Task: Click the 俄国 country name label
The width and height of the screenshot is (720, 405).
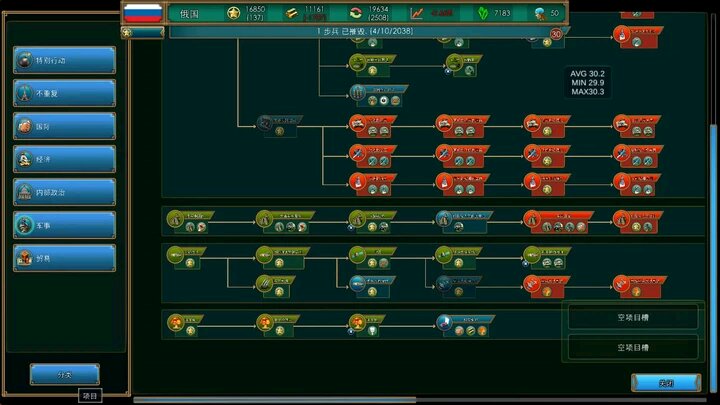Action: click(189, 14)
